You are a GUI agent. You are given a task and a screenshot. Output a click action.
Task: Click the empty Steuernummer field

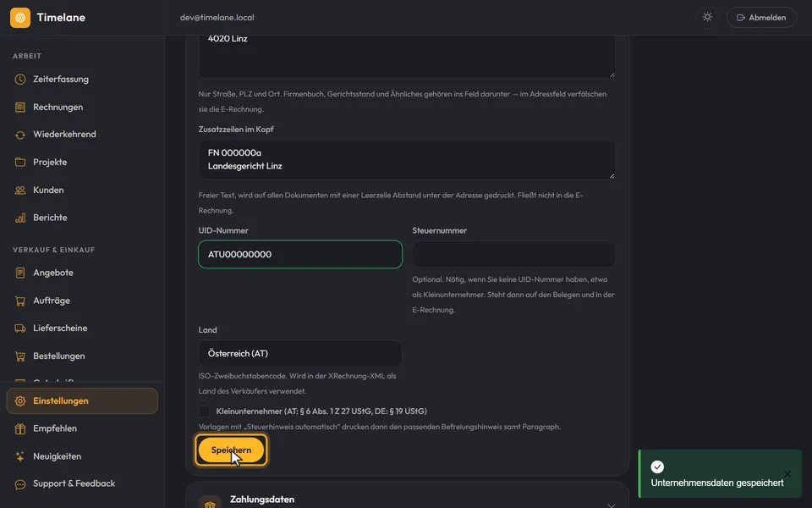pyautogui.click(x=513, y=254)
